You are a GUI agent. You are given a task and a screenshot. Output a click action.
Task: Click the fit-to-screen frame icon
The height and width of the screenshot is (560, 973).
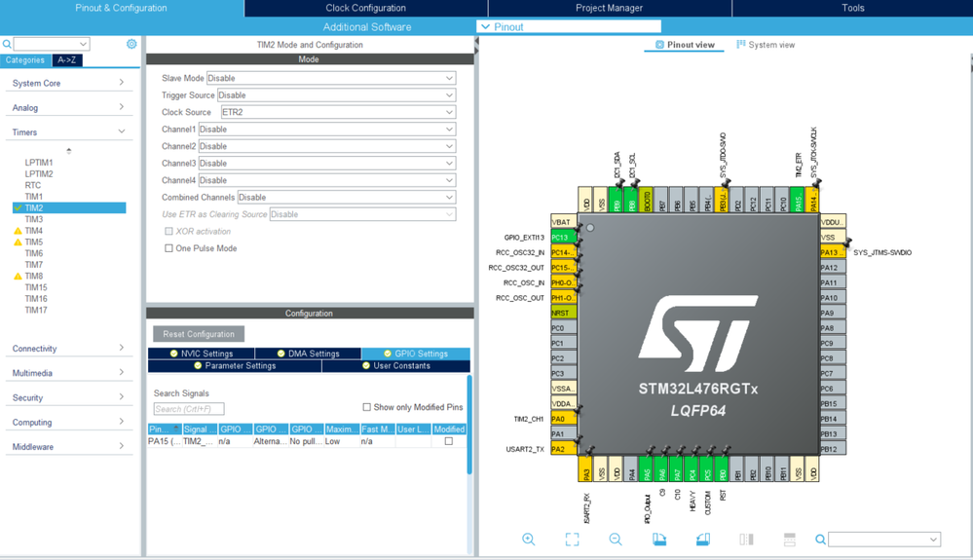pyautogui.click(x=572, y=540)
